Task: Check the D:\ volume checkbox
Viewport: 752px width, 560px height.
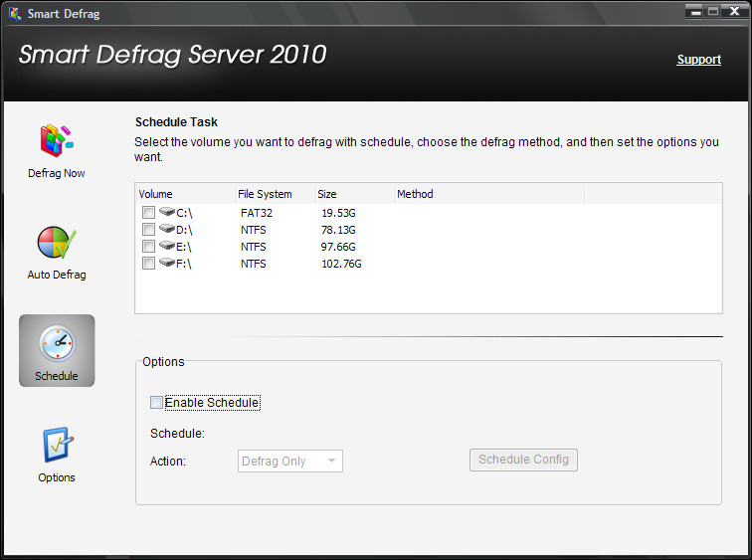Action: 148,229
